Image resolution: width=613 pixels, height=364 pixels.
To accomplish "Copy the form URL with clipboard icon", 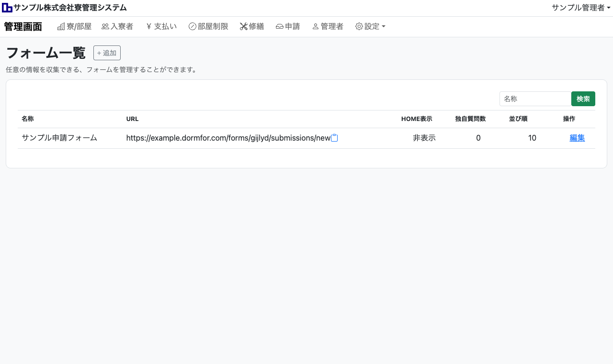I will tap(335, 138).
